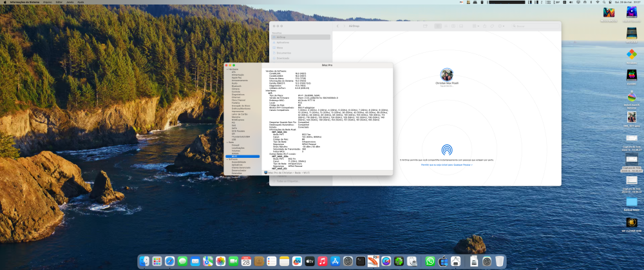Viewport: 644px width, 270px height.
Task: Open FaceTime in the Dock
Action: point(233,261)
